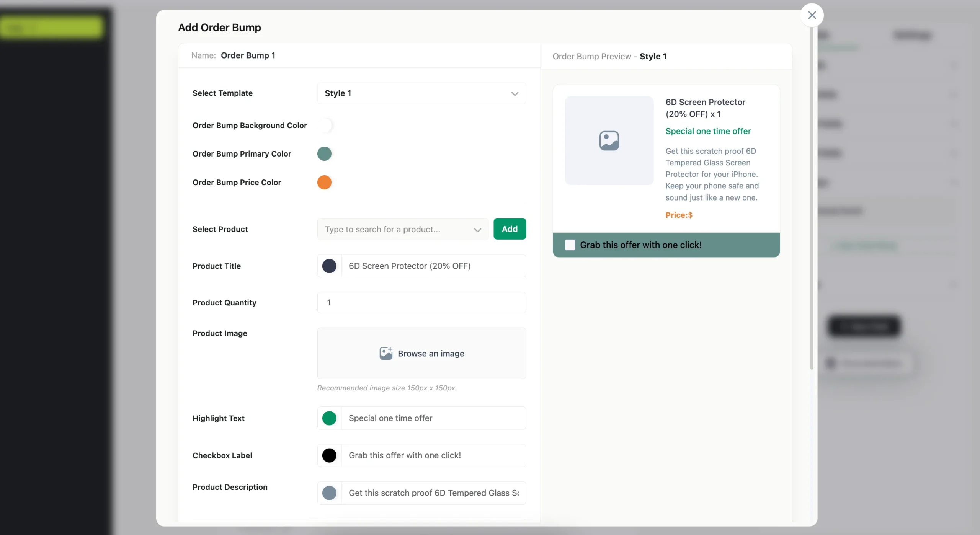Open Style 1 template combo box
The image size is (980, 535).
[x=421, y=93]
